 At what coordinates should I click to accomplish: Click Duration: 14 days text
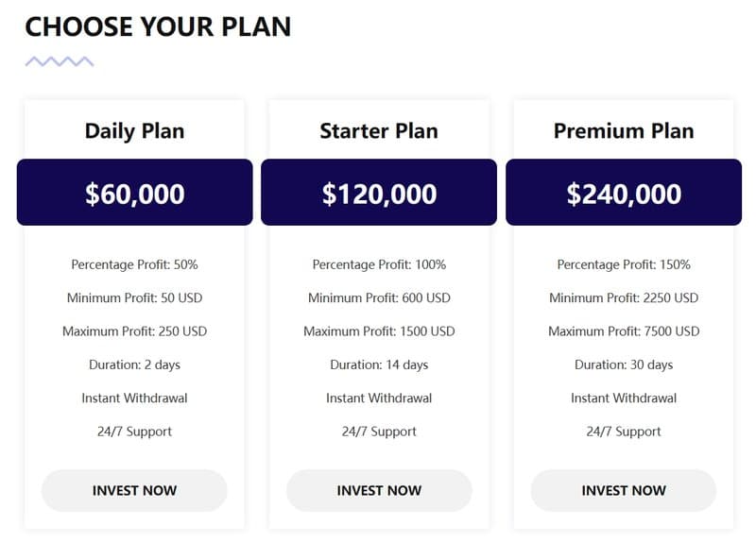point(379,364)
